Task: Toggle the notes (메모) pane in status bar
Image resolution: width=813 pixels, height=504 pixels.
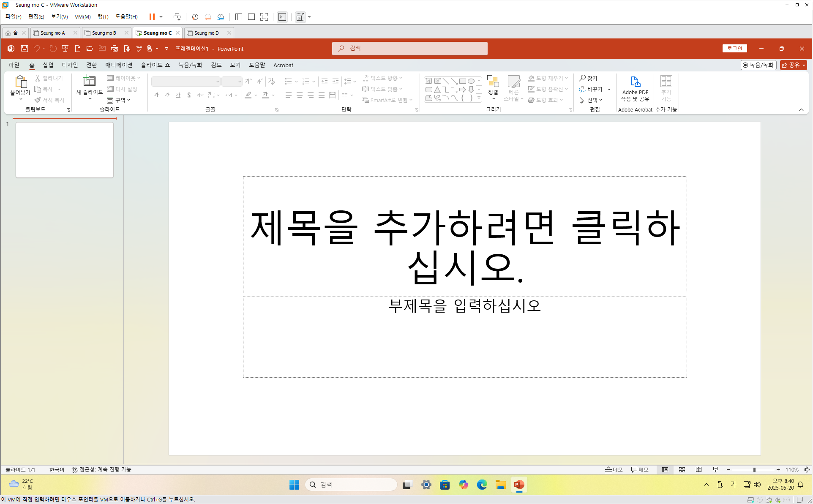Action: [614, 470]
